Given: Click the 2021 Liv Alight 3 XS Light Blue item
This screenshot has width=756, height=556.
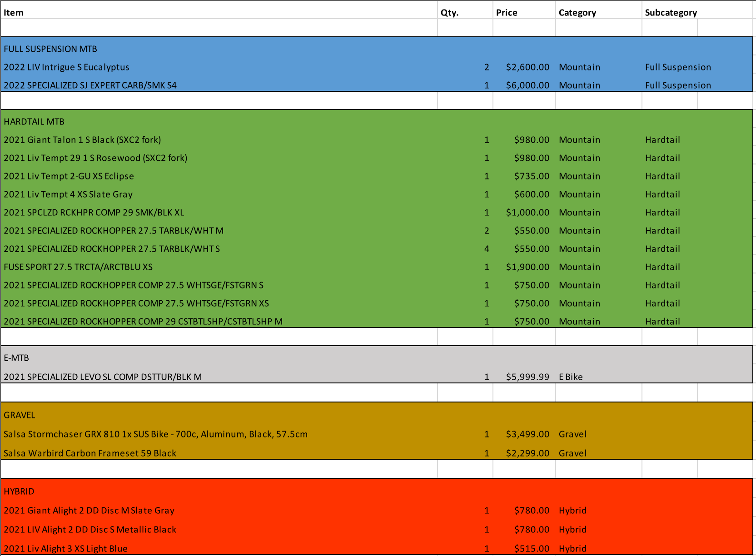Looking at the screenshot, I should 65,549.
